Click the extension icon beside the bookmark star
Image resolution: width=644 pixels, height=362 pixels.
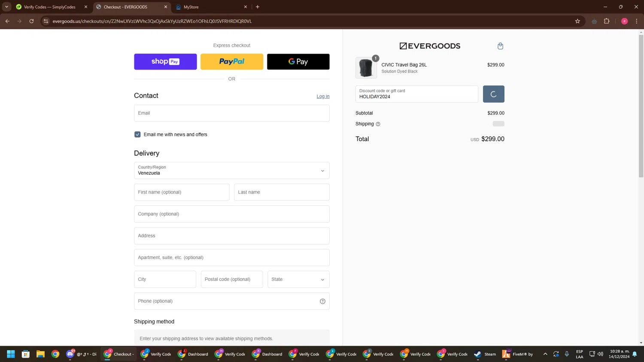594,21
